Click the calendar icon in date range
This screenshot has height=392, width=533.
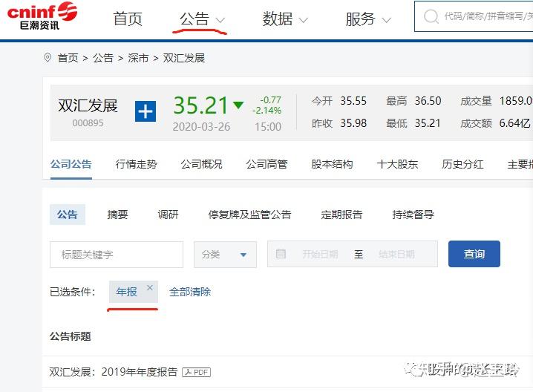tap(281, 254)
